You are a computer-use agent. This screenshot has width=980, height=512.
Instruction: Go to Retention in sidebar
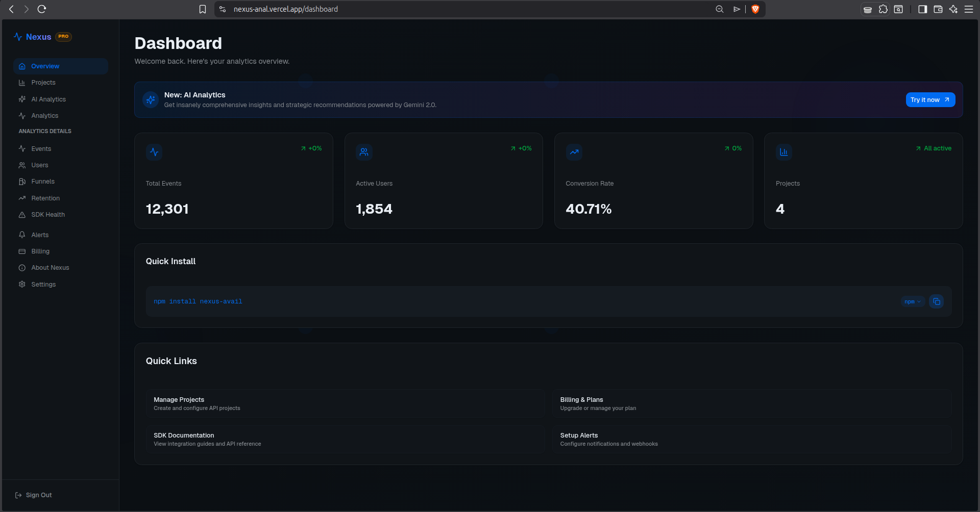click(61, 198)
